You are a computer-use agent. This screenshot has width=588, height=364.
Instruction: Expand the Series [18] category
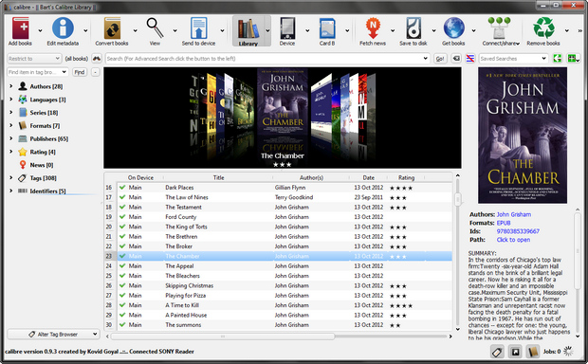point(10,113)
